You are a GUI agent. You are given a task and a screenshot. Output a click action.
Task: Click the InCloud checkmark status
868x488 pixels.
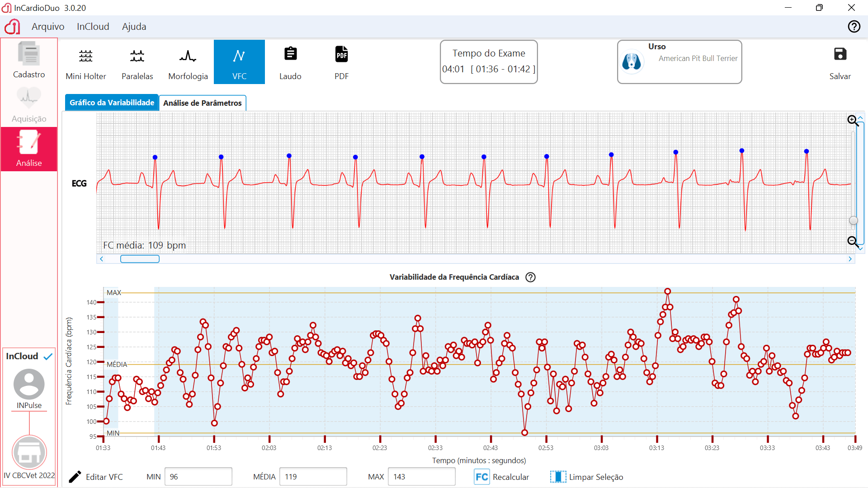(x=48, y=357)
